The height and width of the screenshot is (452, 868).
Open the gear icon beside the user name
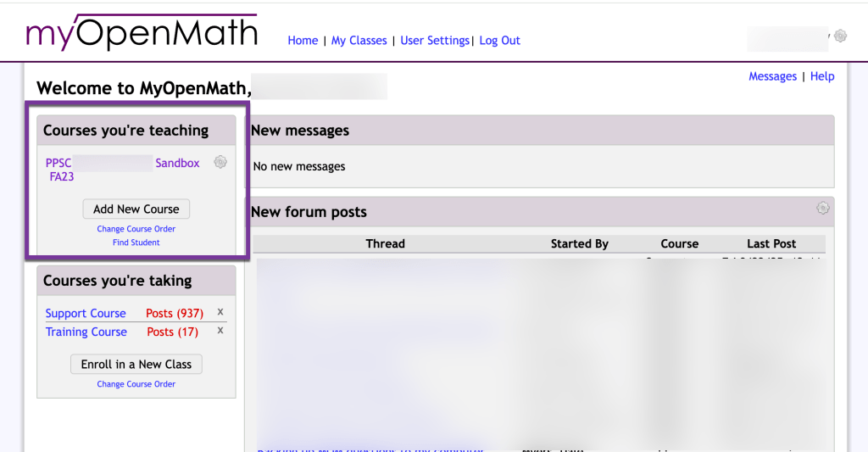point(840,36)
